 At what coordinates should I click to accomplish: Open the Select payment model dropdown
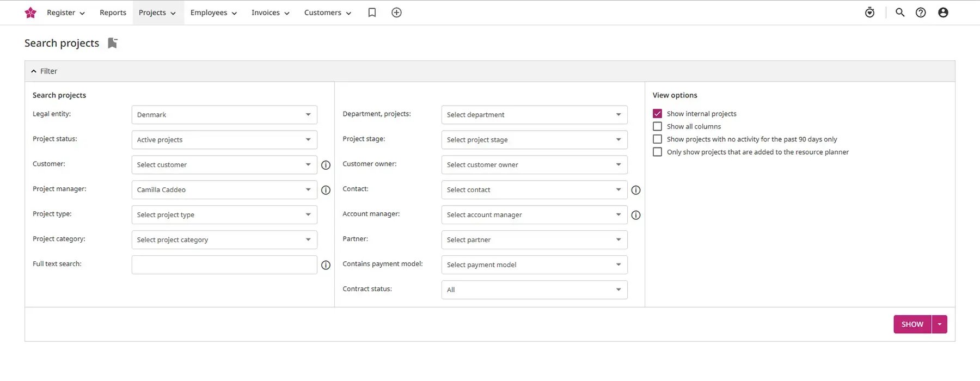point(534,265)
